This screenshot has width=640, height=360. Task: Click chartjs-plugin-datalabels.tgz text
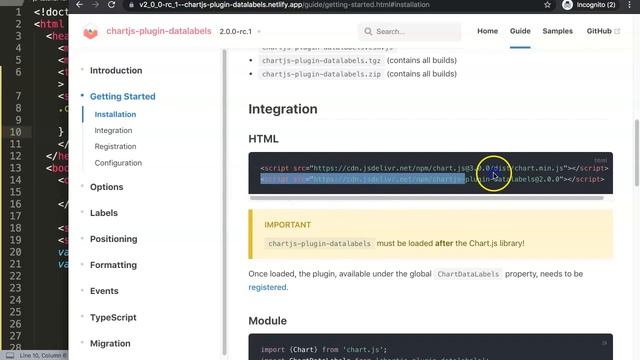pos(321,60)
